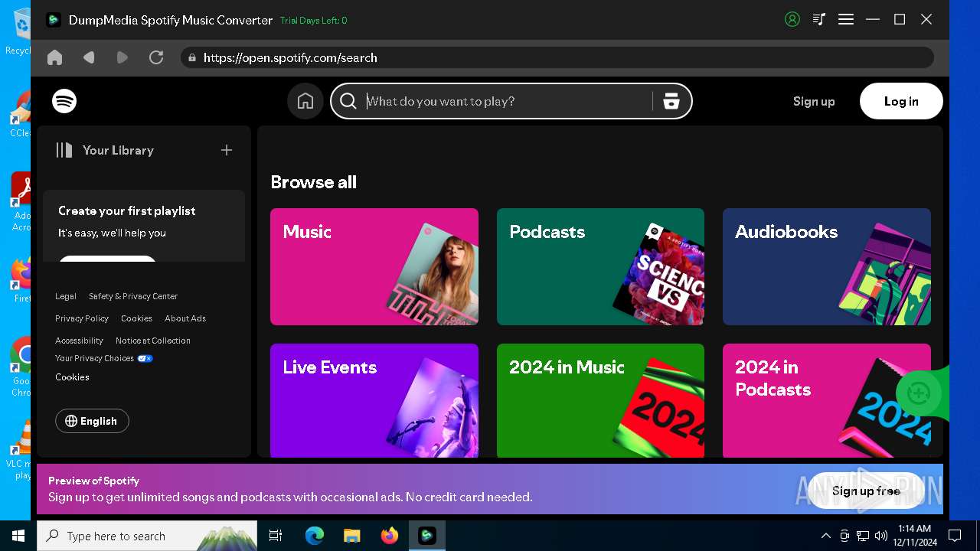Launch Firefox from taskbar
This screenshot has height=551, width=980.
(390, 536)
